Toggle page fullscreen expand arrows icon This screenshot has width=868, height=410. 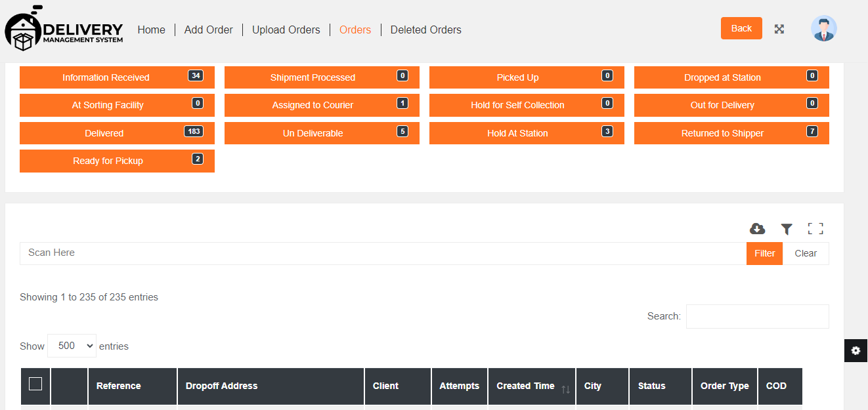(779, 29)
